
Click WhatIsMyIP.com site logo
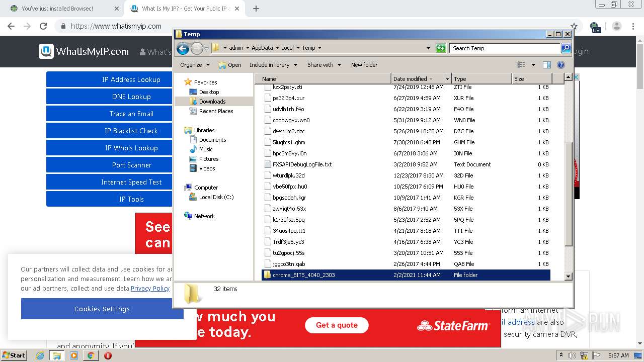pyautogui.click(x=84, y=51)
